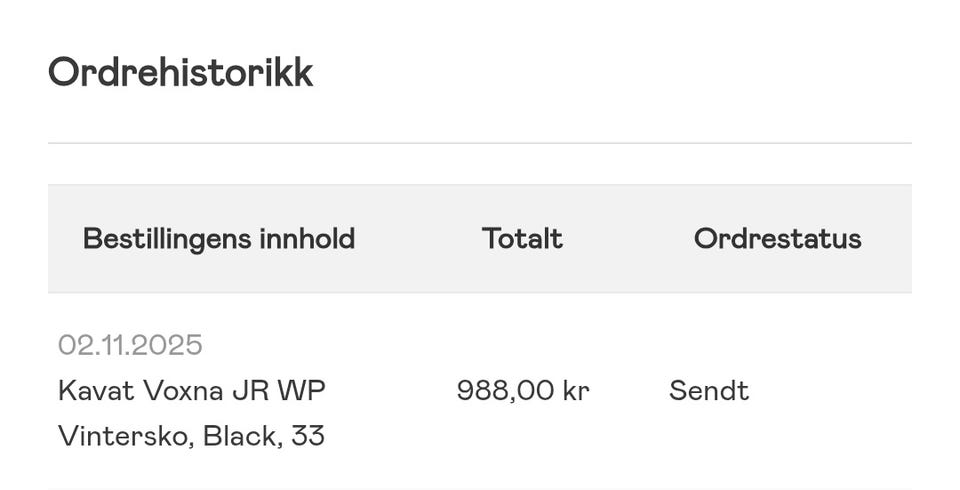The width and height of the screenshot is (960, 490).
Task: Click the order date 02.11.2025
Action: click(x=130, y=346)
